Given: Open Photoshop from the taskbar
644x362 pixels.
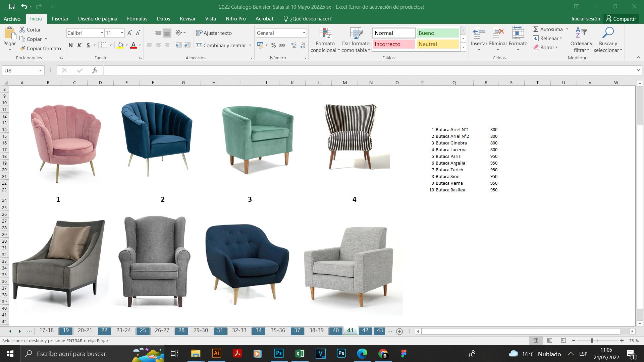Looking at the screenshot, I should click(x=279, y=353).
